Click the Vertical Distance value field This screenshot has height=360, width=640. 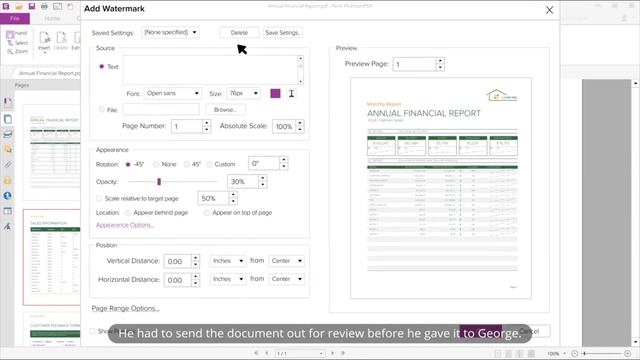(177, 261)
